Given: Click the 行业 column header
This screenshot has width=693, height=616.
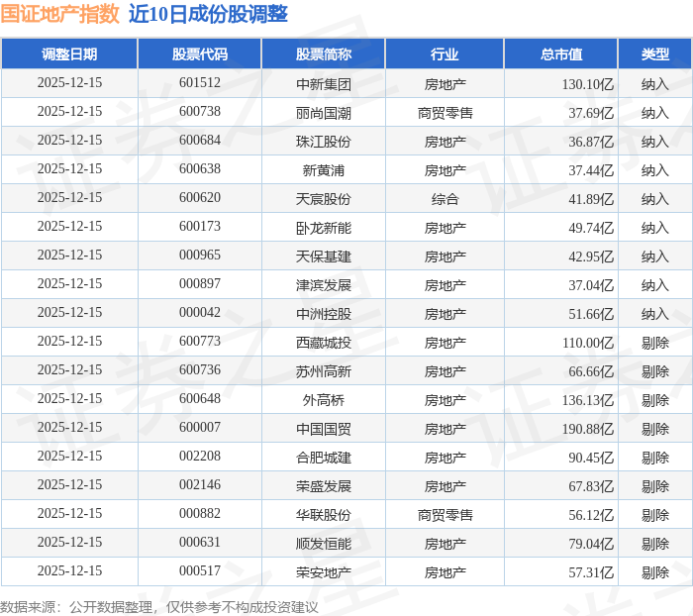Looking at the screenshot, I should tap(445, 53).
